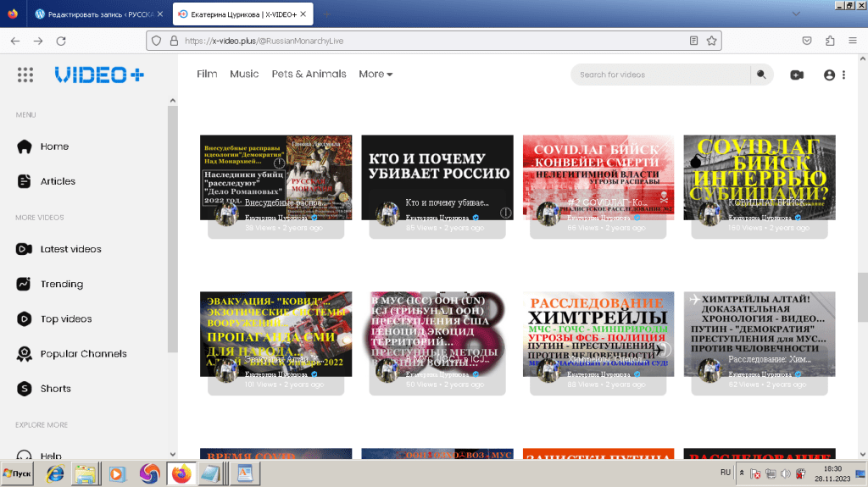Expand the More categories dropdown
Screen dimensions: 868x487
coord(376,75)
